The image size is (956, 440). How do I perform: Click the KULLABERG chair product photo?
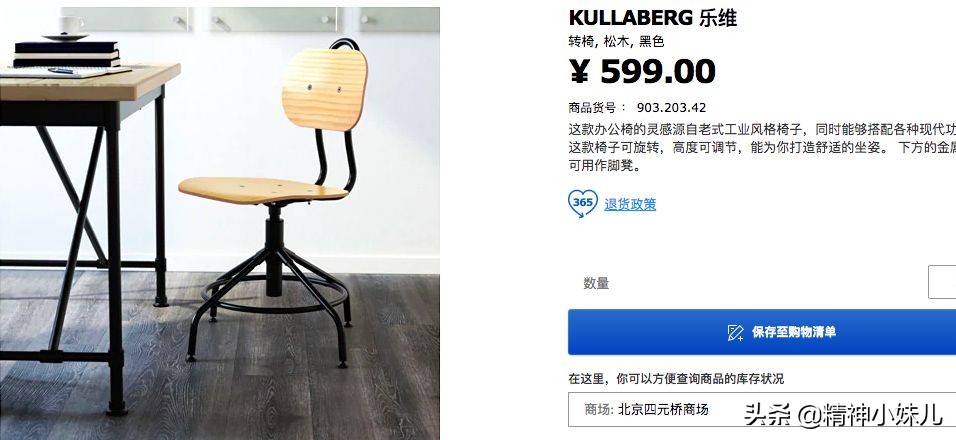[x=219, y=223]
